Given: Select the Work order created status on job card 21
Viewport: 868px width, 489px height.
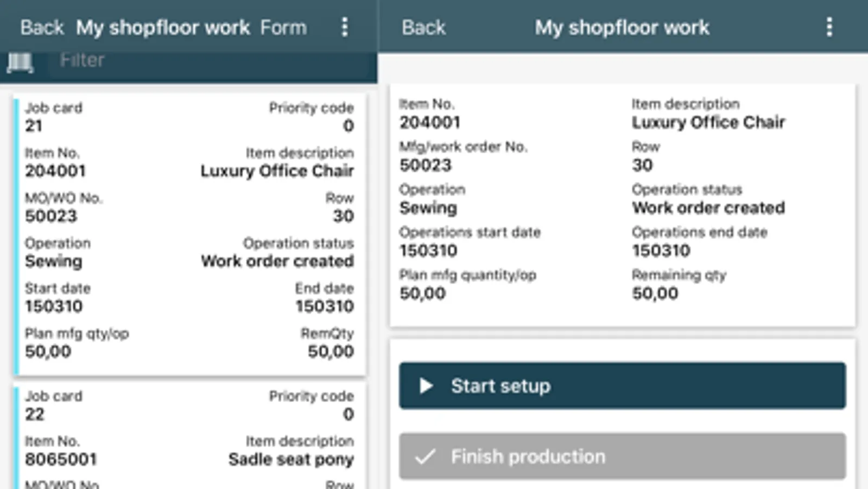Looking at the screenshot, I should pos(277,261).
